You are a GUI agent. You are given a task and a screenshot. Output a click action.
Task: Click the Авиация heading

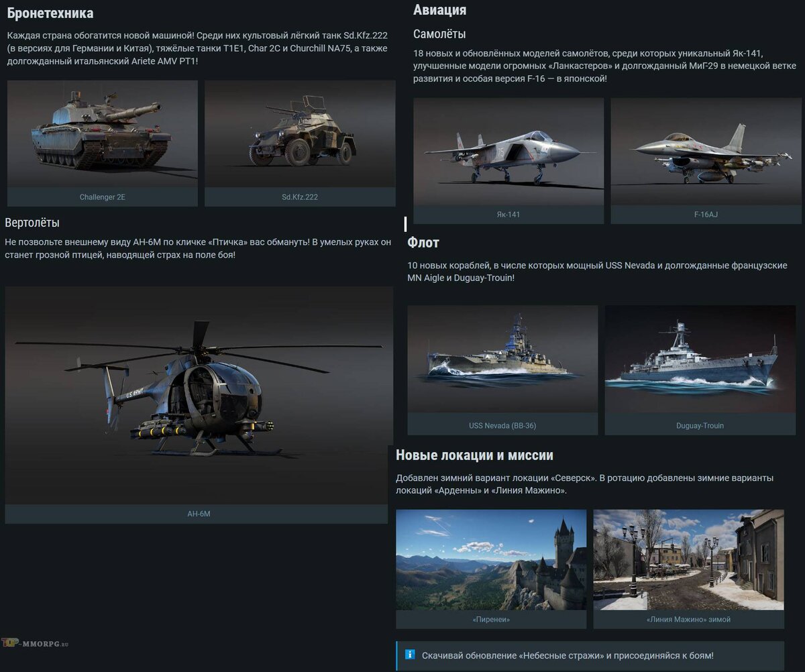click(440, 10)
